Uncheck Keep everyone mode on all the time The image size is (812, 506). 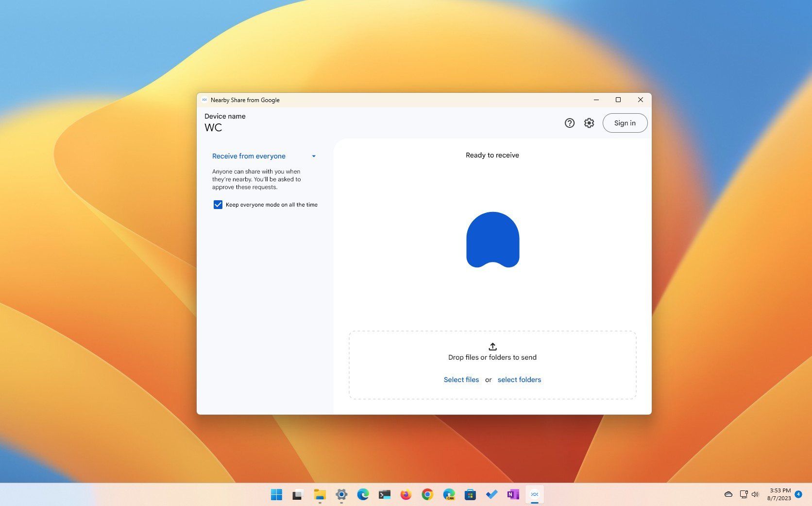click(218, 205)
